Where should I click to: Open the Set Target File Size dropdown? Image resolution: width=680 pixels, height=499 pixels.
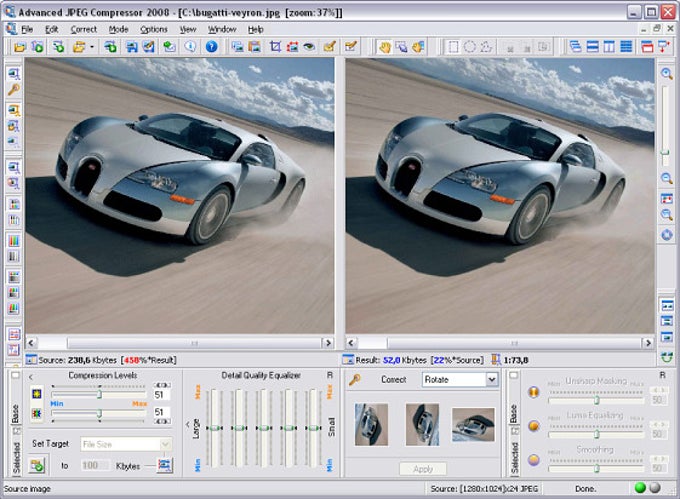point(165,443)
